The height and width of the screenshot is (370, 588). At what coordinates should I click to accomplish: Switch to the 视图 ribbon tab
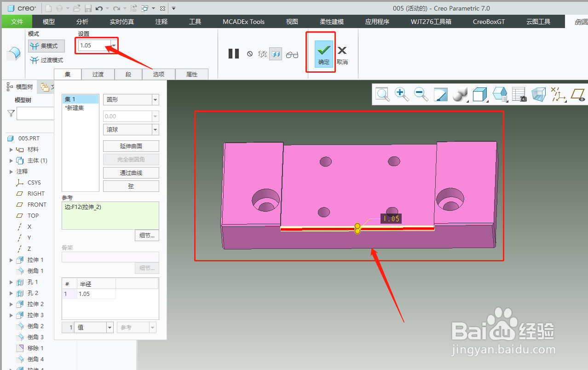coord(292,22)
